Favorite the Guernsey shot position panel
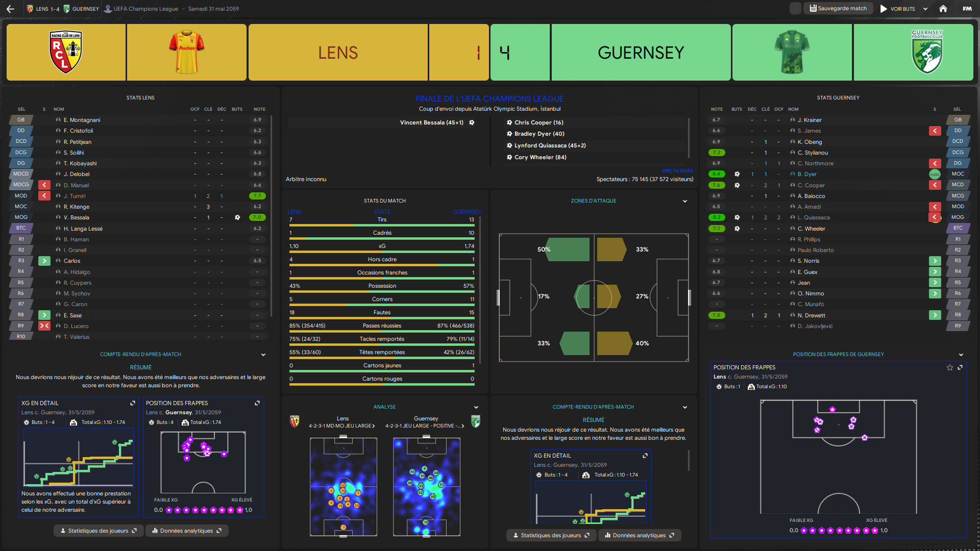 tap(950, 367)
